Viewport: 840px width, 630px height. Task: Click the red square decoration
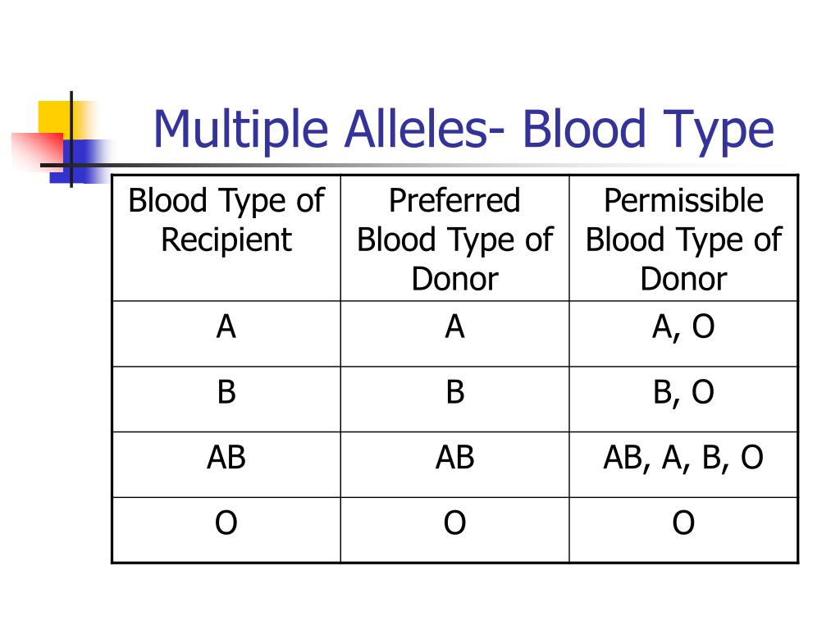coord(36,150)
